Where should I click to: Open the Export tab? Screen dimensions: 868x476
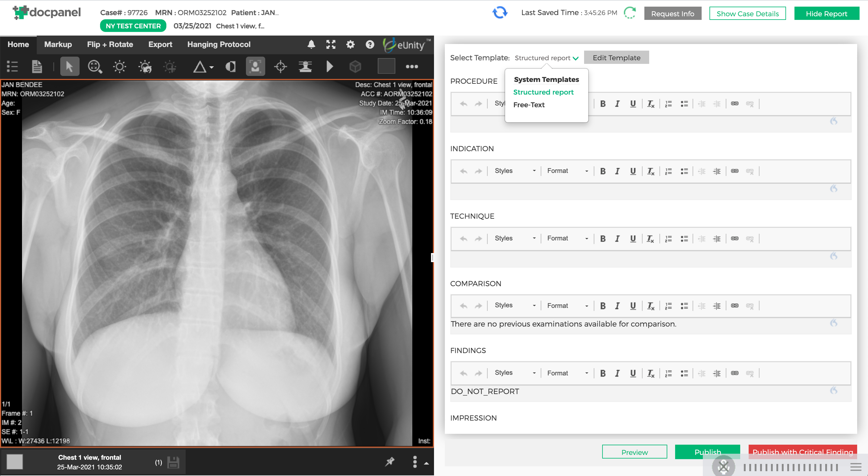[160, 45]
